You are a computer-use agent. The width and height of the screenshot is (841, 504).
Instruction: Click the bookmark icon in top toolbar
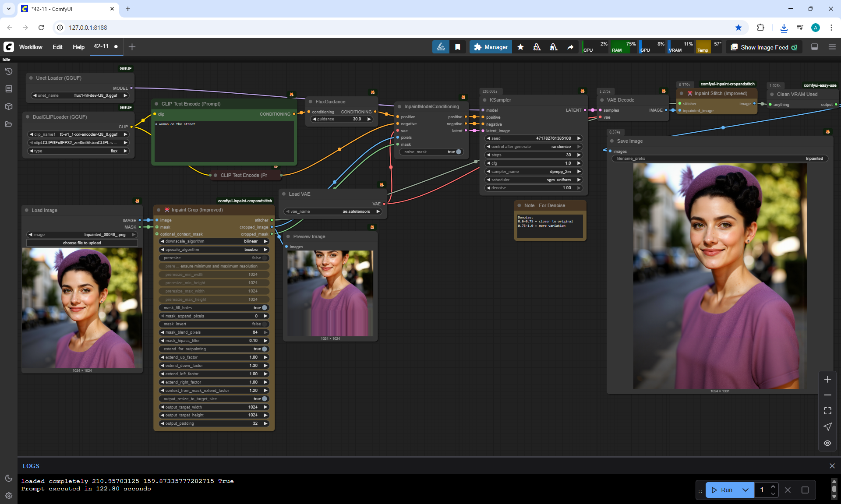tap(458, 47)
